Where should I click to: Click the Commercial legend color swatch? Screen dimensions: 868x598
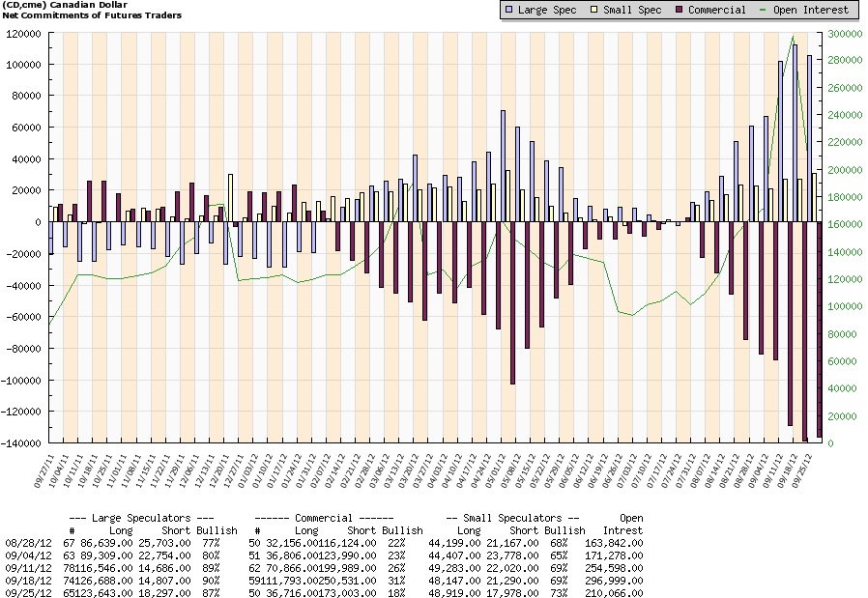pyautogui.click(x=680, y=10)
